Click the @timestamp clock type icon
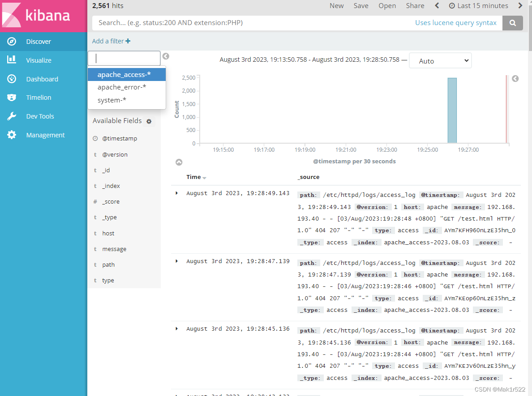The image size is (532, 396). (x=95, y=138)
